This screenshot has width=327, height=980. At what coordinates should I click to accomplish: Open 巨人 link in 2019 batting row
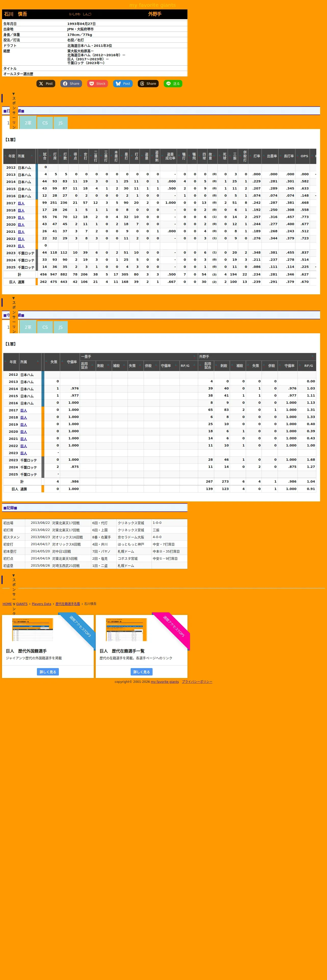21,218
